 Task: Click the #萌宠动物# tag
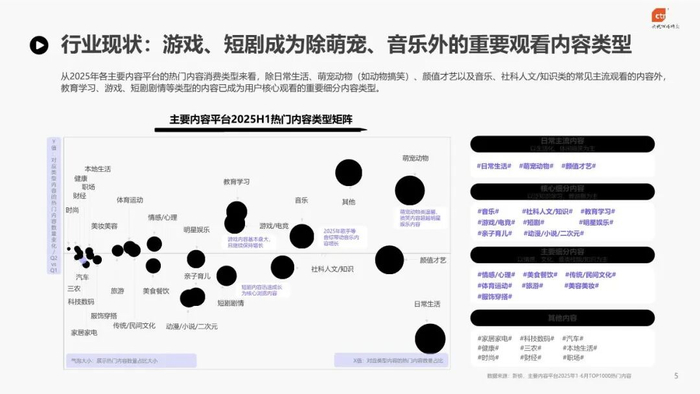[x=536, y=166]
